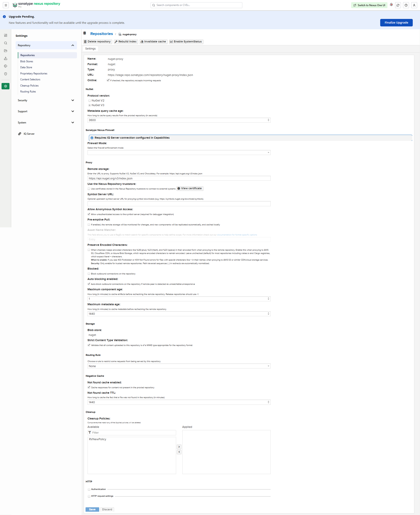Click Delete repository button
420x515 pixels.
click(x=97, y=42)
